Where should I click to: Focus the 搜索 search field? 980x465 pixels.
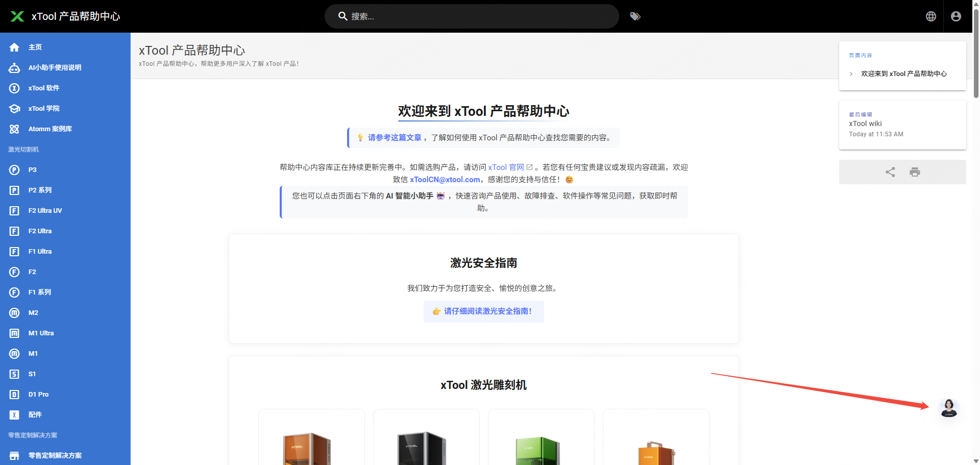(x=472, y=16)
